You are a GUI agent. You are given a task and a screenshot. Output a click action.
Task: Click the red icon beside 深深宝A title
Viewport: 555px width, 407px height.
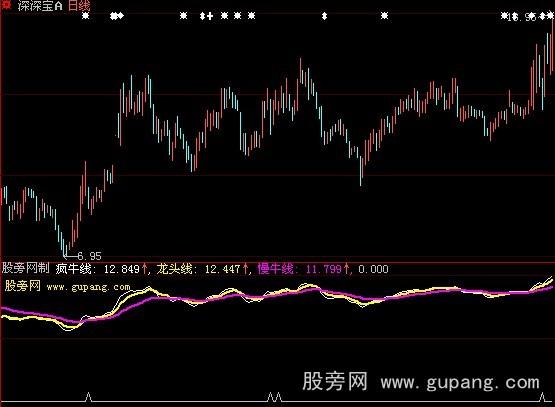coord(6,5)
